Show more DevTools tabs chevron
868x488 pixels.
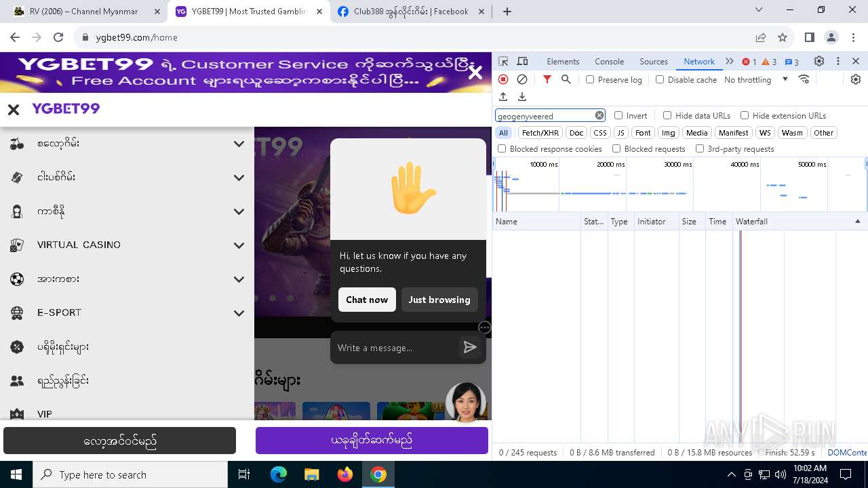(730, 61)
